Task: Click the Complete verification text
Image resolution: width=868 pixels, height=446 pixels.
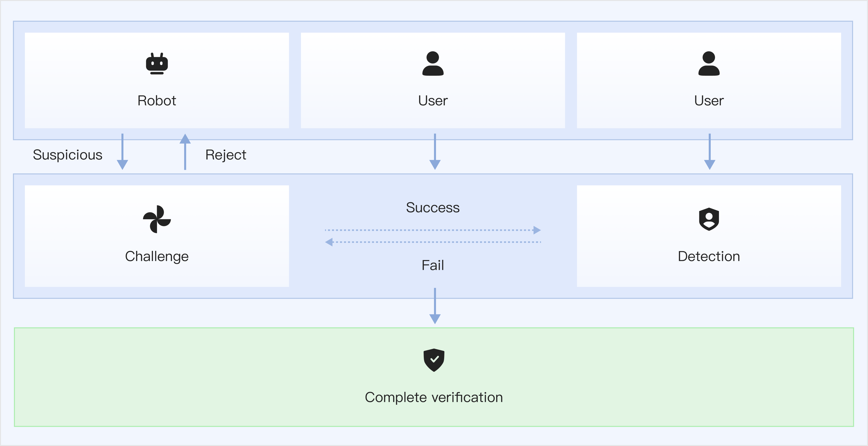Action: pyautogui.click(x=434, y=397)
